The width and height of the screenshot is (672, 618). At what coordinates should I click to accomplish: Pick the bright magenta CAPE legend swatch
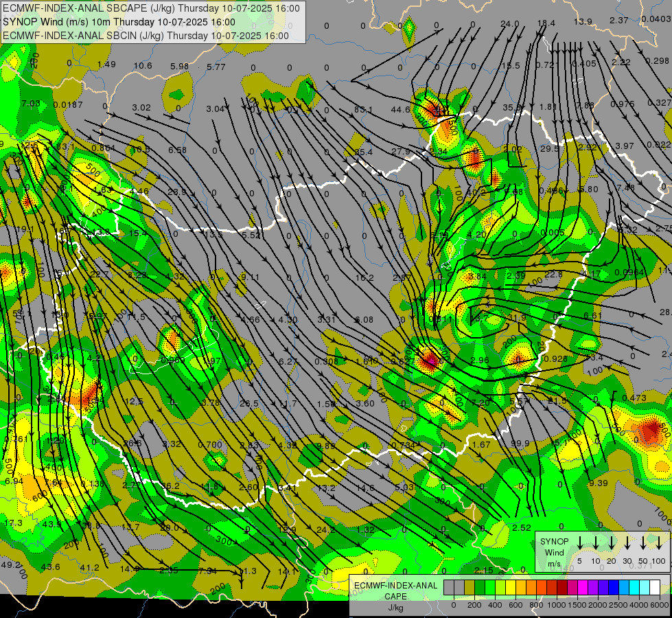click(583, 587)
